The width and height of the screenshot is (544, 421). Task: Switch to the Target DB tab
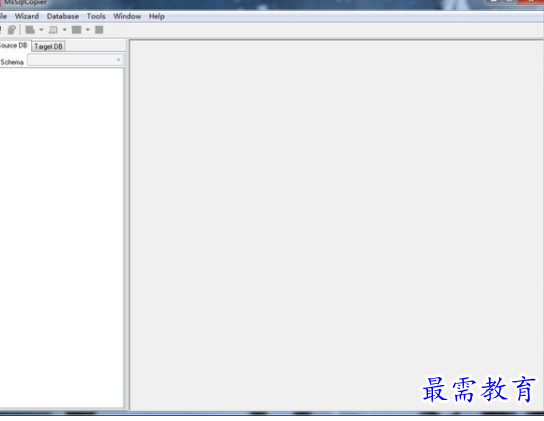(x=48, y=46)
